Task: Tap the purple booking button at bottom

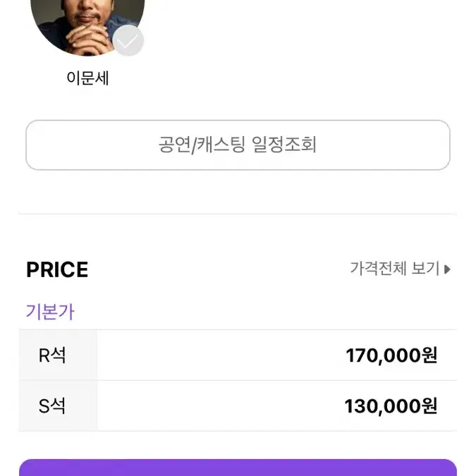Action: (238, 468)
